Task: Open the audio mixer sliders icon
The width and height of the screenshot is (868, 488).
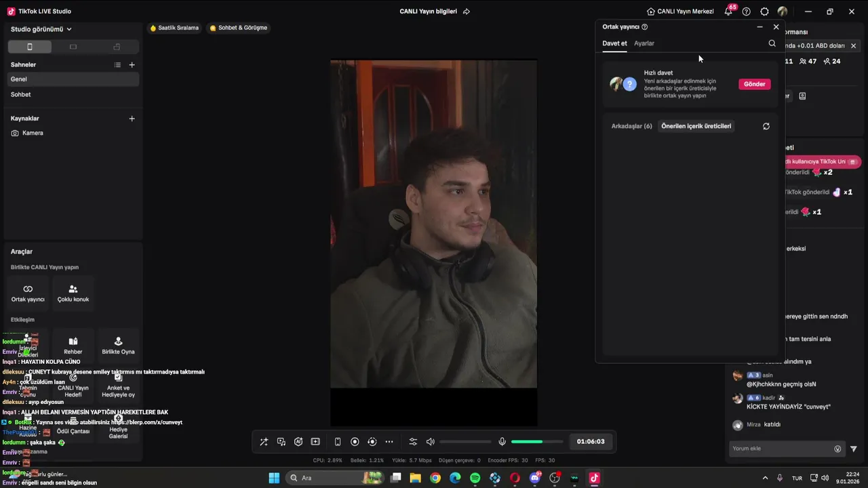Action: [x=413, y=442]
